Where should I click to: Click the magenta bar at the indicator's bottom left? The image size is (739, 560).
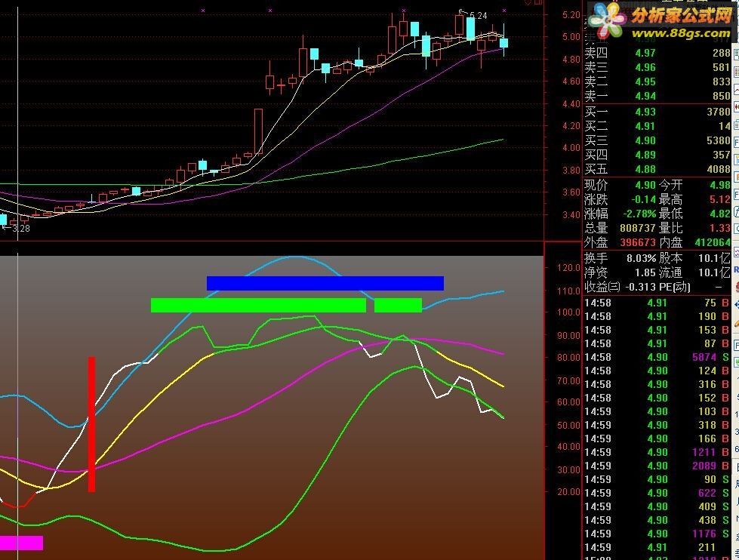[x=21, y=543]
